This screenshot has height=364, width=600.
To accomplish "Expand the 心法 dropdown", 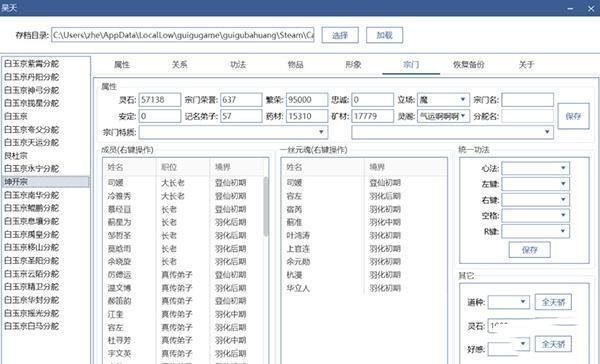I will (x=535, y=168).
